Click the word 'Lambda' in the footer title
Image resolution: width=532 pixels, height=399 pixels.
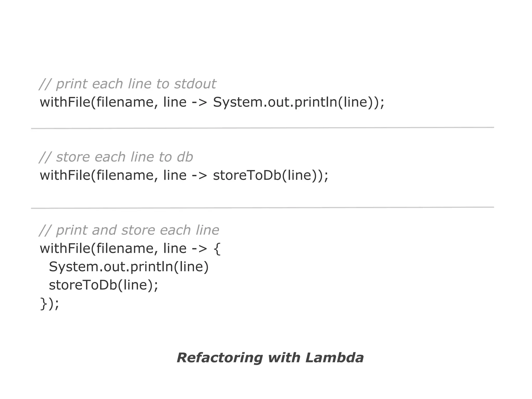[x=334, y=358]
